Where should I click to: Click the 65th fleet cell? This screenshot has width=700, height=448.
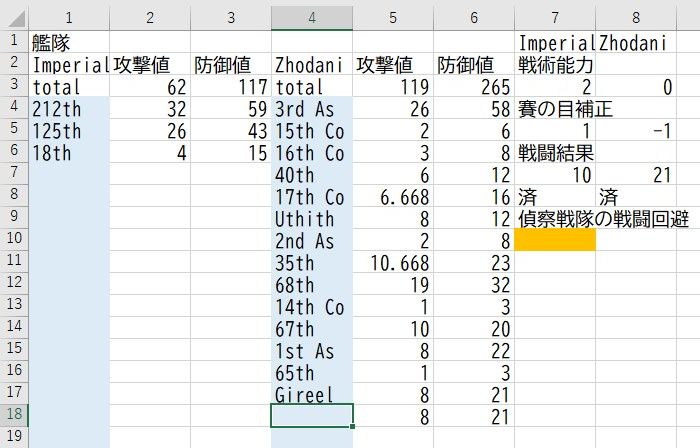click(312, 372)
